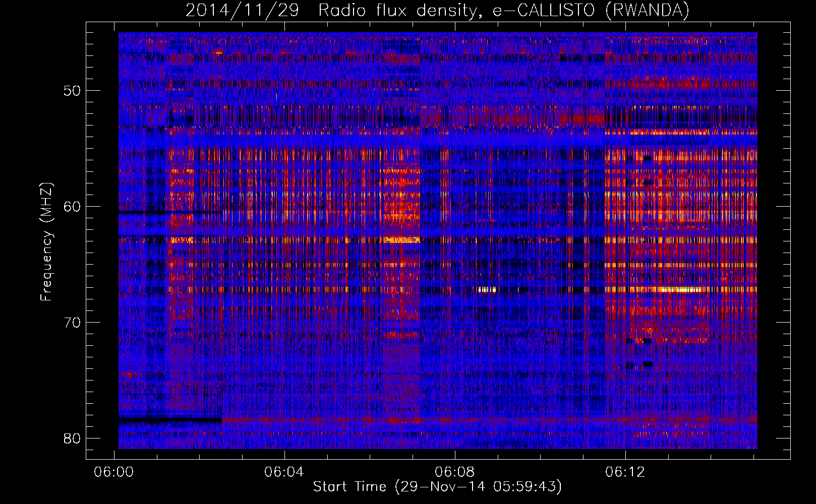The image size is (816, 504).
Task: Click the 80 frequency tick label
Action: click(72, 438)
